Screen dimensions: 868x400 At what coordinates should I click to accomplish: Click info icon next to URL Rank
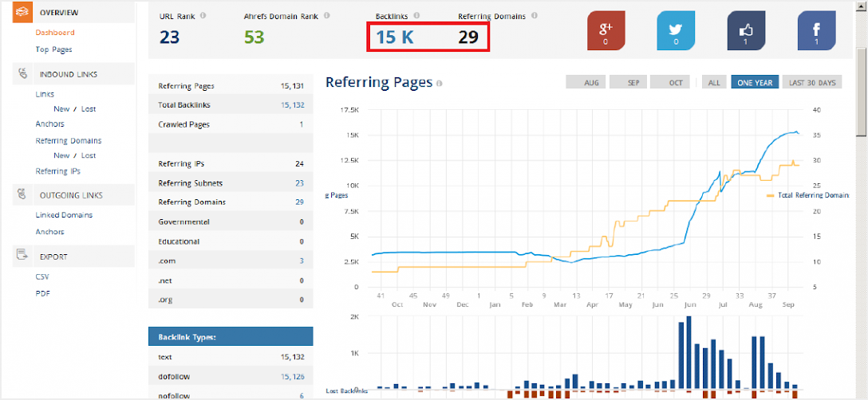tap(203, 15)
